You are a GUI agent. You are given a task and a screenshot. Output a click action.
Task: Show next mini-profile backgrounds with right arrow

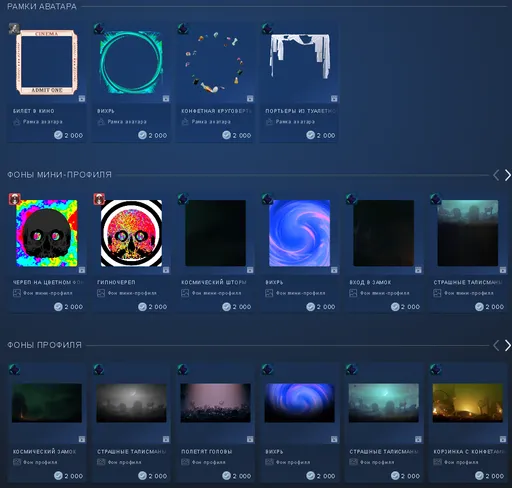(507, 175)
